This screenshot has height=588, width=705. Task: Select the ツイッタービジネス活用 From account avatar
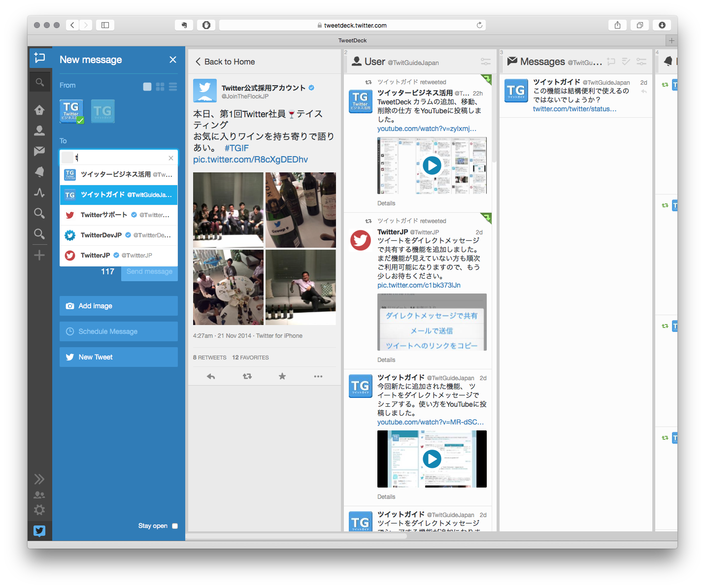click(71, 111)
